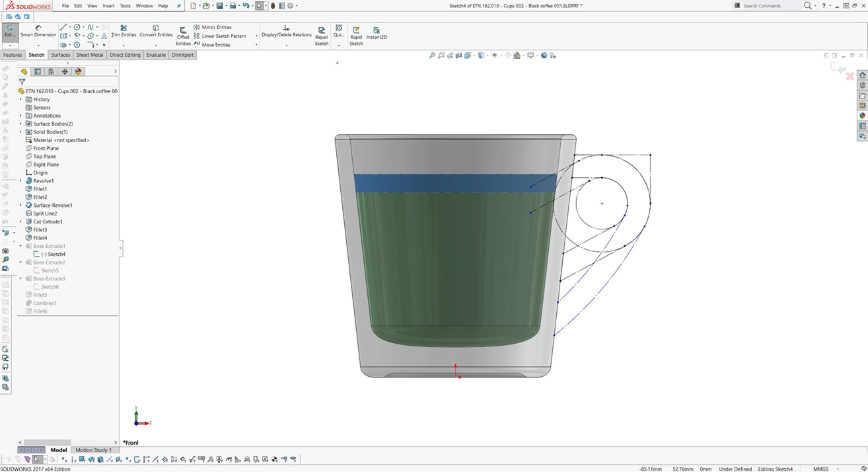
Task: Click the Search Commands field
Action: tap(771, 6)
